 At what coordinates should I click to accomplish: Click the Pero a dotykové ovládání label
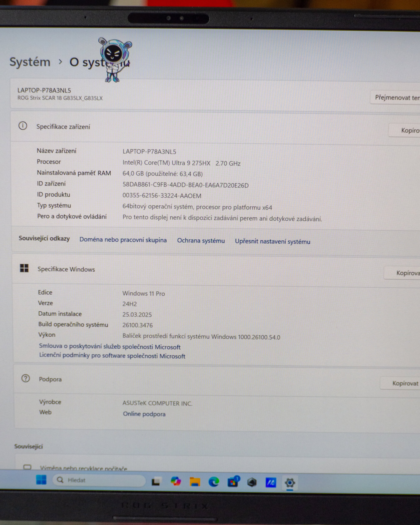pos(72,216)
